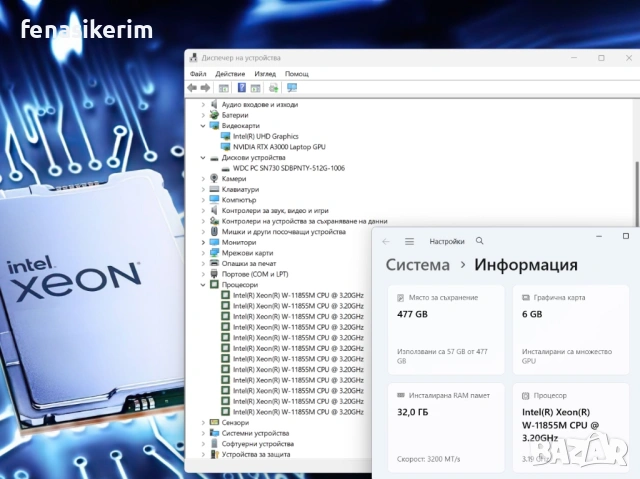Open the Инсталирана RAM памет card
Screen dimensions: 640x479
pyautogui.click(x=446, y=428)
